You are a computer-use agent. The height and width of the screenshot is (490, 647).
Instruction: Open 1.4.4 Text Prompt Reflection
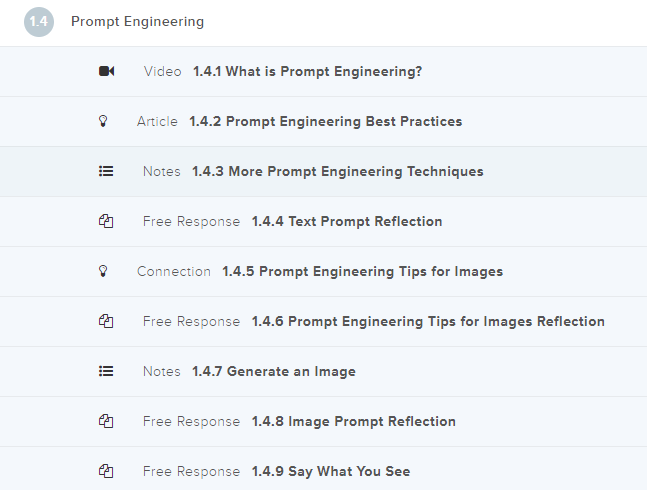[x=346, y=221]
